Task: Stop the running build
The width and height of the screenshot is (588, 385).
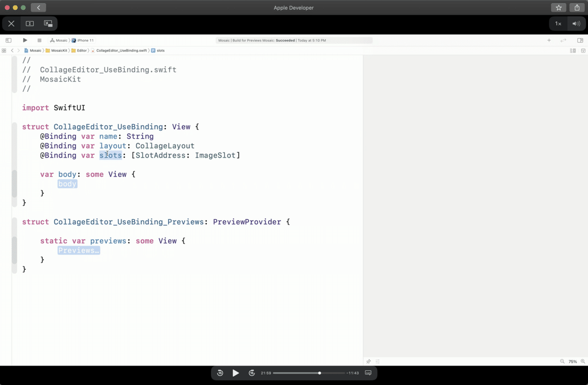Action: point(39,40)
